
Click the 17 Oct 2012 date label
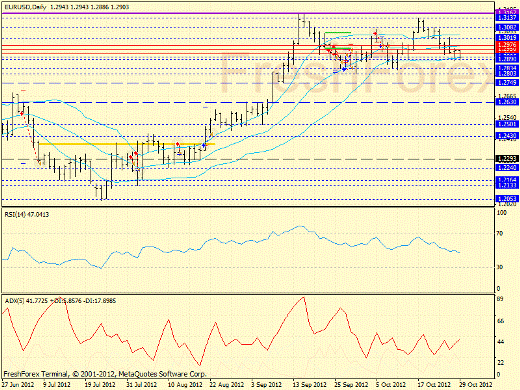(x=434, y=385)
